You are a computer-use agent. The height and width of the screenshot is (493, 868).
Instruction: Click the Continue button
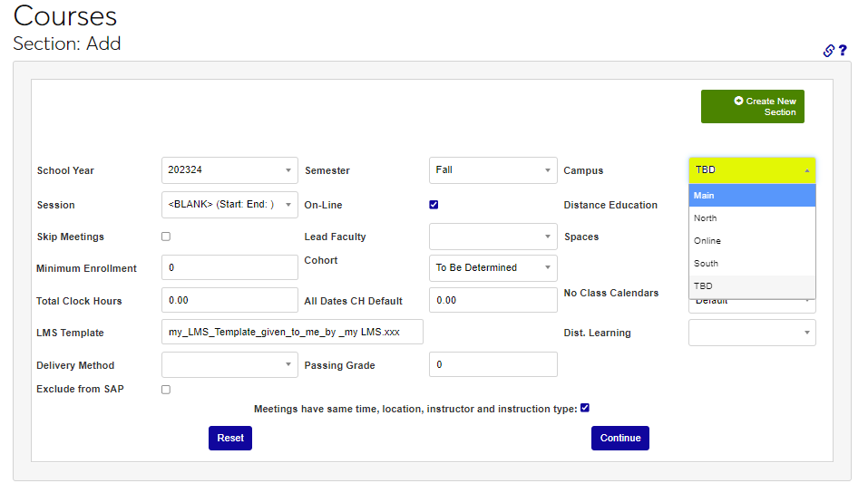click(x=619, y=438)
